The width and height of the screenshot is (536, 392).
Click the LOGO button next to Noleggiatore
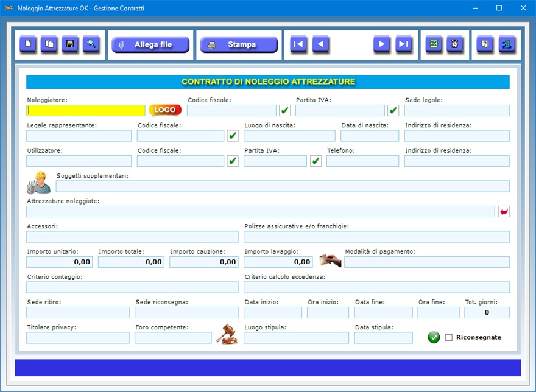165,110
